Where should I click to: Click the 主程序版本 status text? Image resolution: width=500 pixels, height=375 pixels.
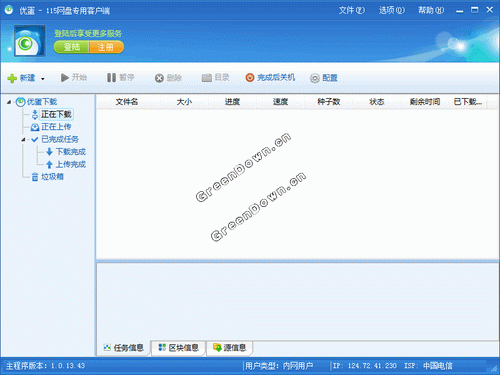pos(45,366)
